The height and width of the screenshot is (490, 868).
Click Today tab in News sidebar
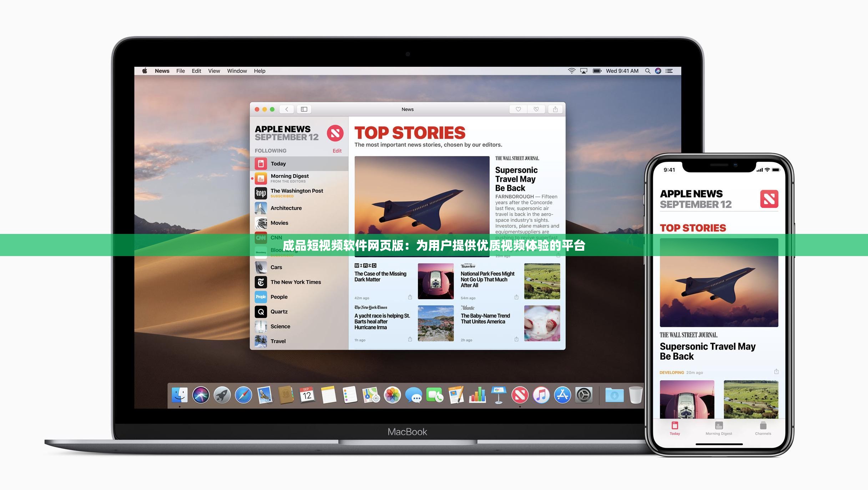278,162
